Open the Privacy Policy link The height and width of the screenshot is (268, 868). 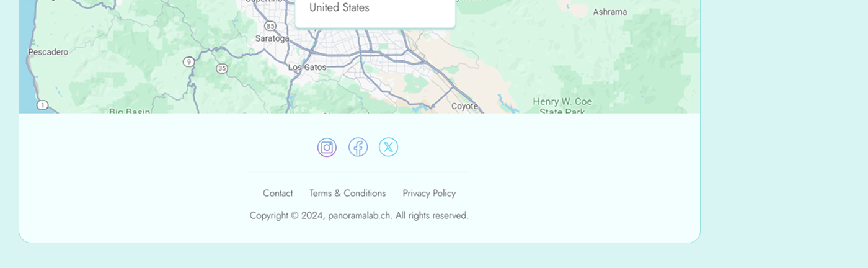[x=429, y=193]
